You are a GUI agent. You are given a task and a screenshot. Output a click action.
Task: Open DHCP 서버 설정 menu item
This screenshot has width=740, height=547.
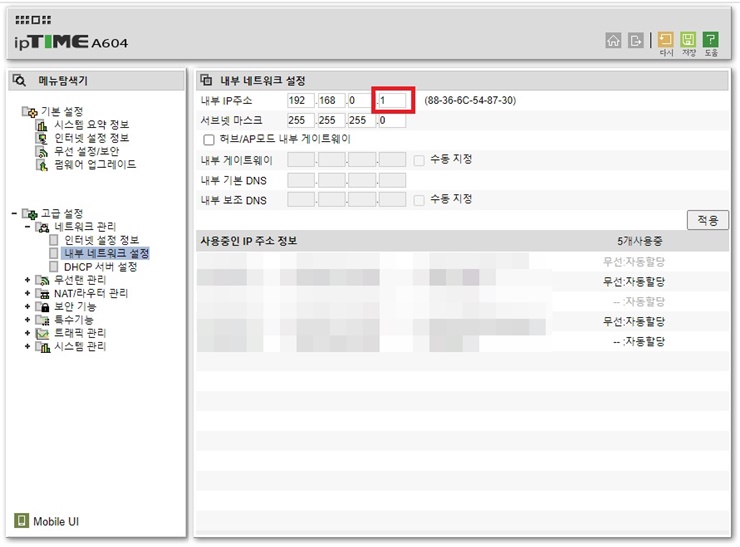pos(101,267)
